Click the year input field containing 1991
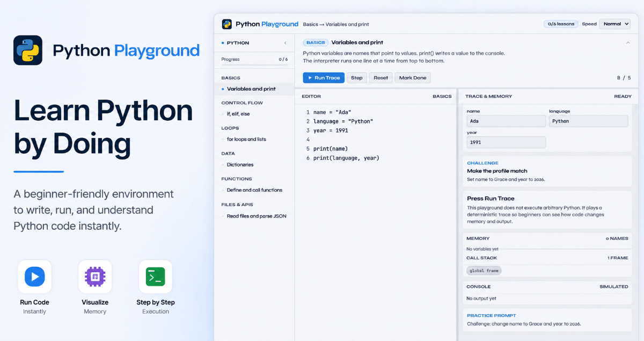Image resolution: width=644 pixels, height=341 pixels. 506,142
